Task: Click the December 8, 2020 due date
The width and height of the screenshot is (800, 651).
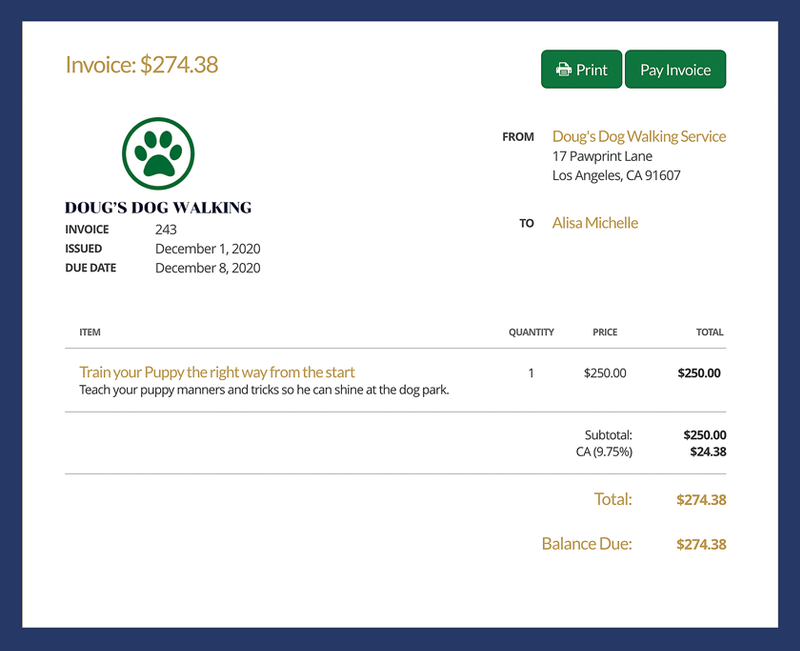Action: [207, 268]
